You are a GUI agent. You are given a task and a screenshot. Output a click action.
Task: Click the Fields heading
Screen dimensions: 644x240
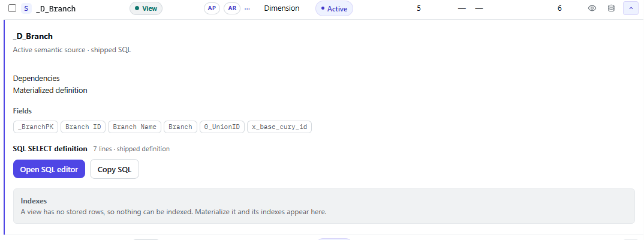click(22, 111)
